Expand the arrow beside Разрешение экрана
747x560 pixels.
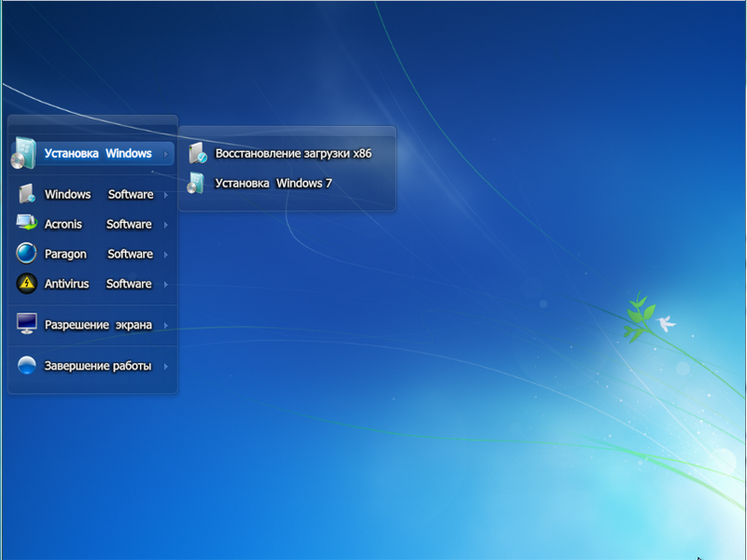tap(166, 325)
